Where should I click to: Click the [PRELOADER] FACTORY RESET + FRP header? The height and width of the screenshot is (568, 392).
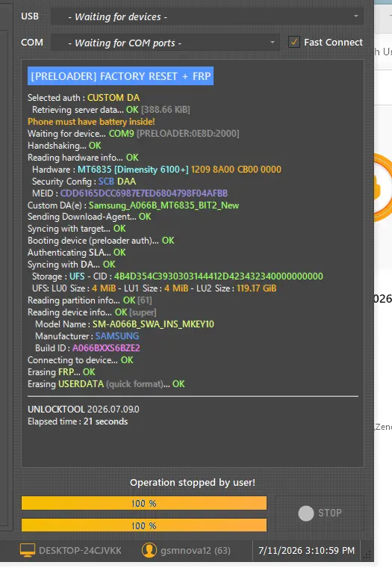[120, 76]
